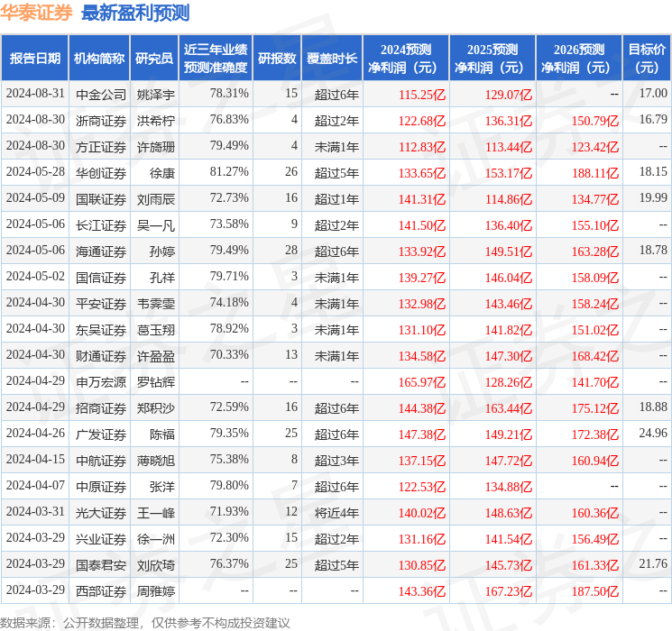Click the 研究员 column header
The image size is (672, 631).
(154, 58)
